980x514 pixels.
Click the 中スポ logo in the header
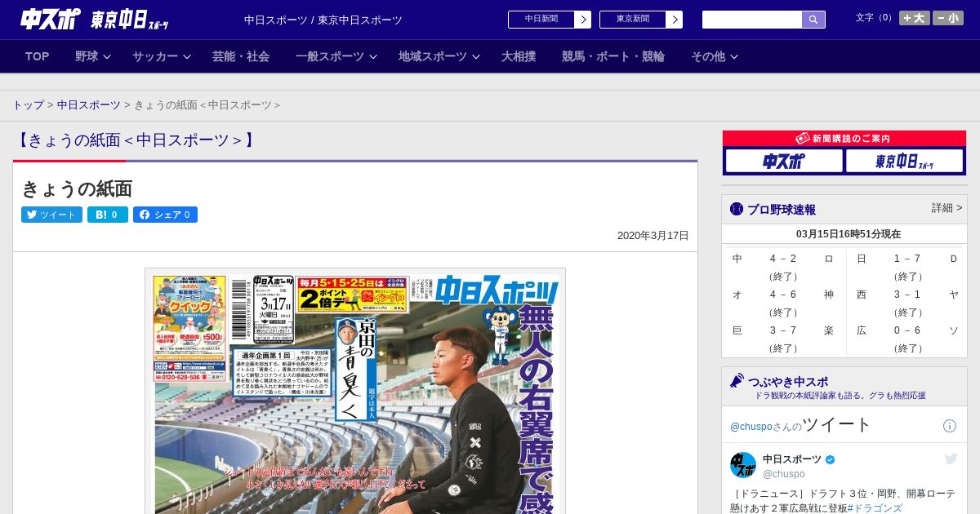click(51, 19)
